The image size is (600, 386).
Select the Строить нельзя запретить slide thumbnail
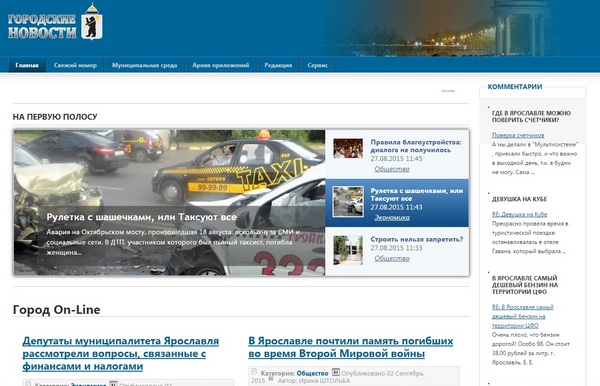[x=348, y=250]
